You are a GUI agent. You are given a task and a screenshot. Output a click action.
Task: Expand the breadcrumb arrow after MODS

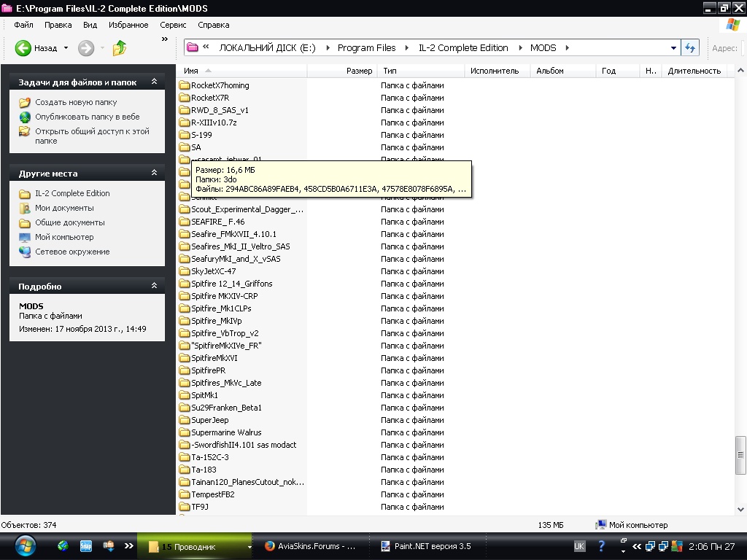[567, 47]
